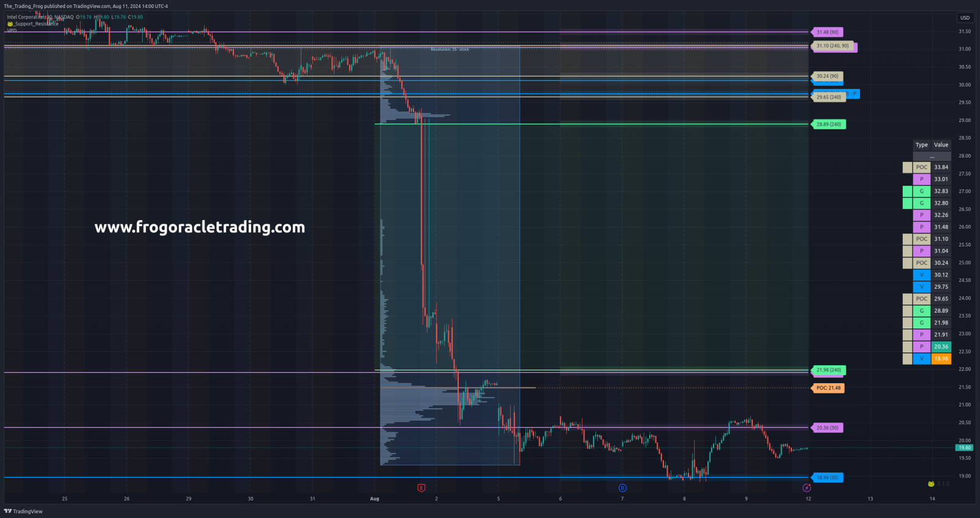This screenshot has width=980, height=518.
Task: Click the V cell in the 29.75 row
Action: tap(922, 286)
